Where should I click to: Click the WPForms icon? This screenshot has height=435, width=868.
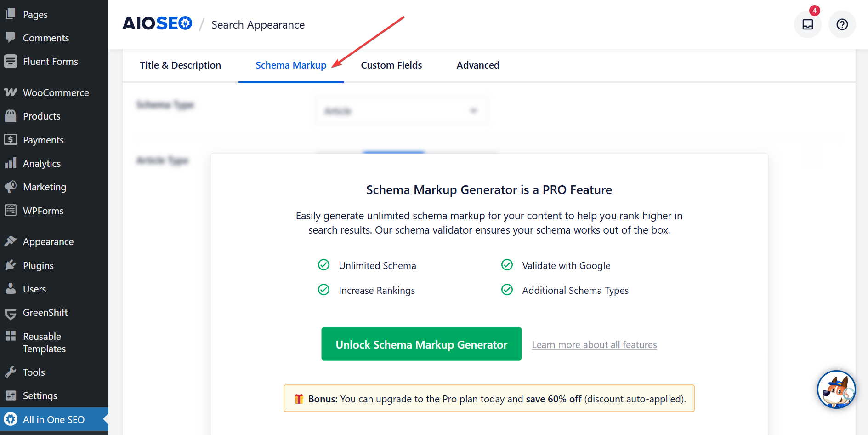click(10, 211)
